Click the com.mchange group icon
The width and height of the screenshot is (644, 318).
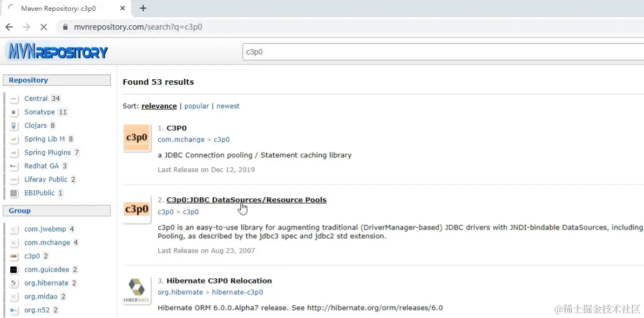tap(15, 243)
